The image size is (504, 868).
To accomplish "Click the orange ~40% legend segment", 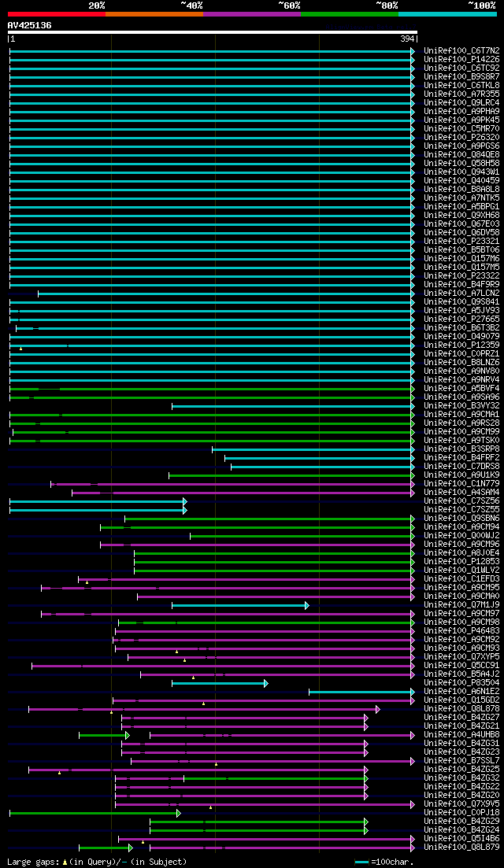I will [x=154, y=13].
